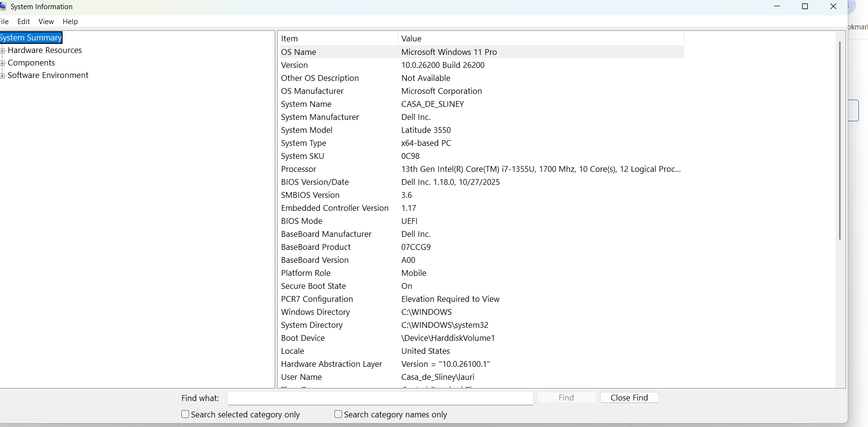Screen dimensions: 868x427
Task: Select the System Name row
Action: pyautogui.click(x=481, y=104)
